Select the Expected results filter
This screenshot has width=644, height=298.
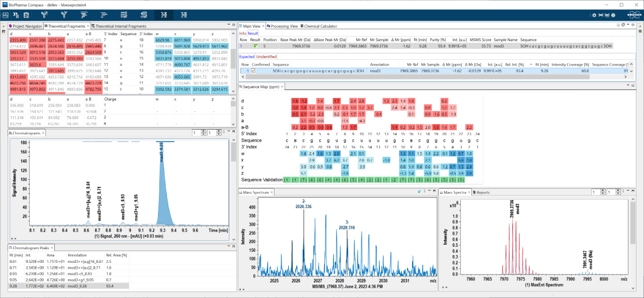(247, 56)
